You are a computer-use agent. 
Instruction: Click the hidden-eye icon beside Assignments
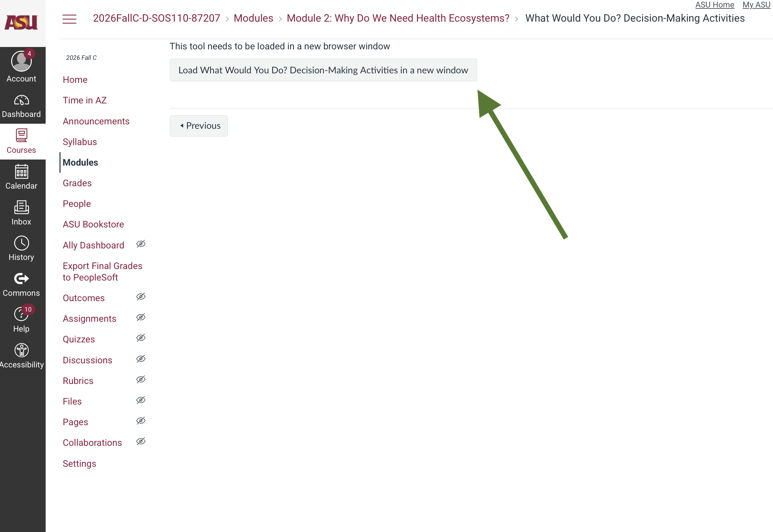point(141,317)
